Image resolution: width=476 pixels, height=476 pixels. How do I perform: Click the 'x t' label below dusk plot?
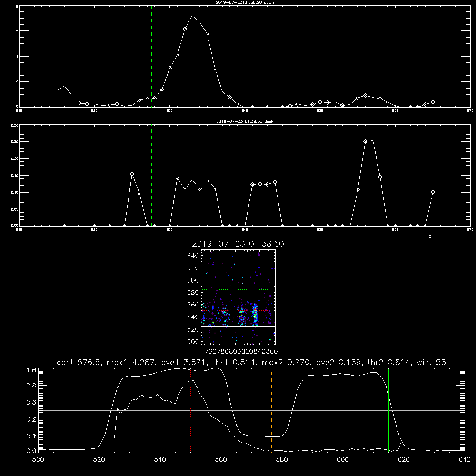pyautogui.click(x=433, y=236)
